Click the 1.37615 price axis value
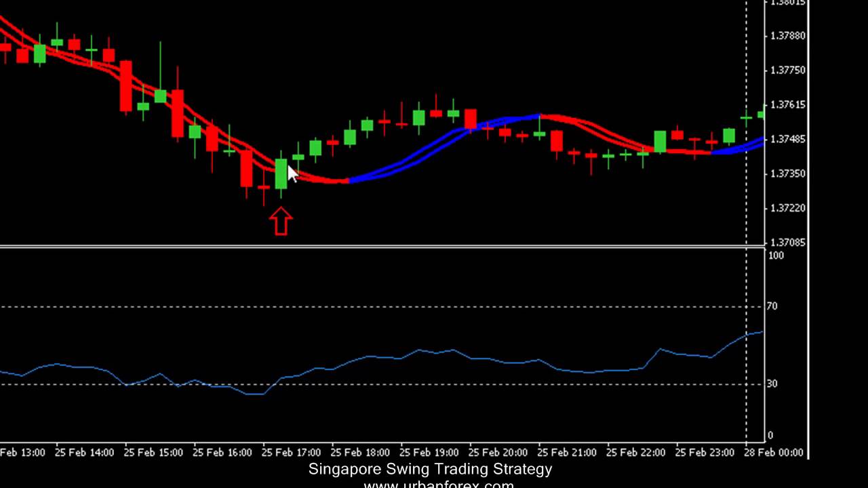Viewport: 868px width, 488px height. (788, 105)
